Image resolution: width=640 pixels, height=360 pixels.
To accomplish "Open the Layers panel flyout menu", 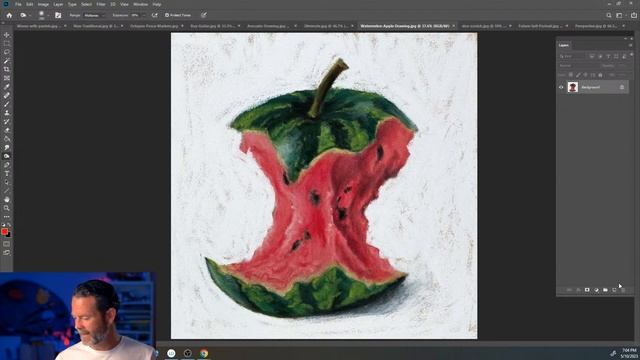I will [x=631, y=45].
